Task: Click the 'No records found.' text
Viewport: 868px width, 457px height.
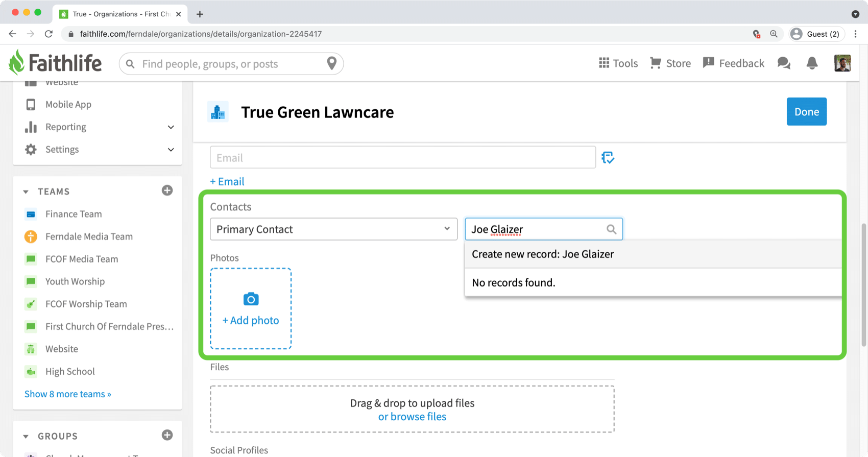Action: (513, 282)
